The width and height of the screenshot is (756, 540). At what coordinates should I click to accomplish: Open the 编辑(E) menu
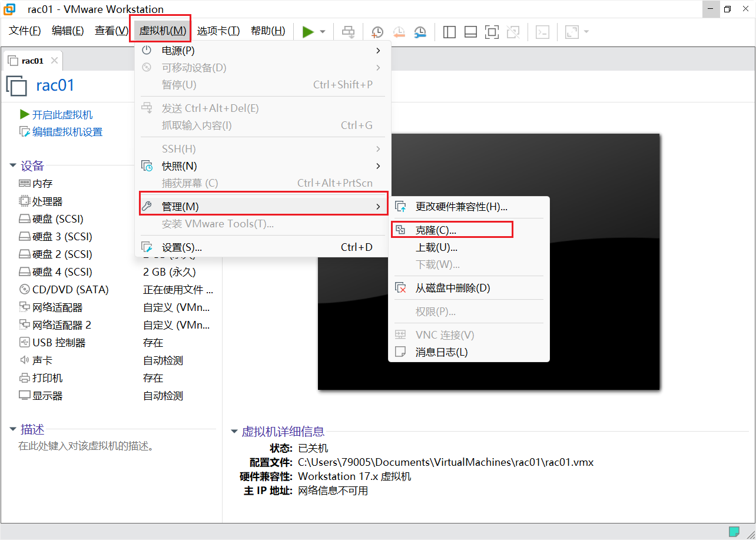pyautogui.click(x=68, y=31)
